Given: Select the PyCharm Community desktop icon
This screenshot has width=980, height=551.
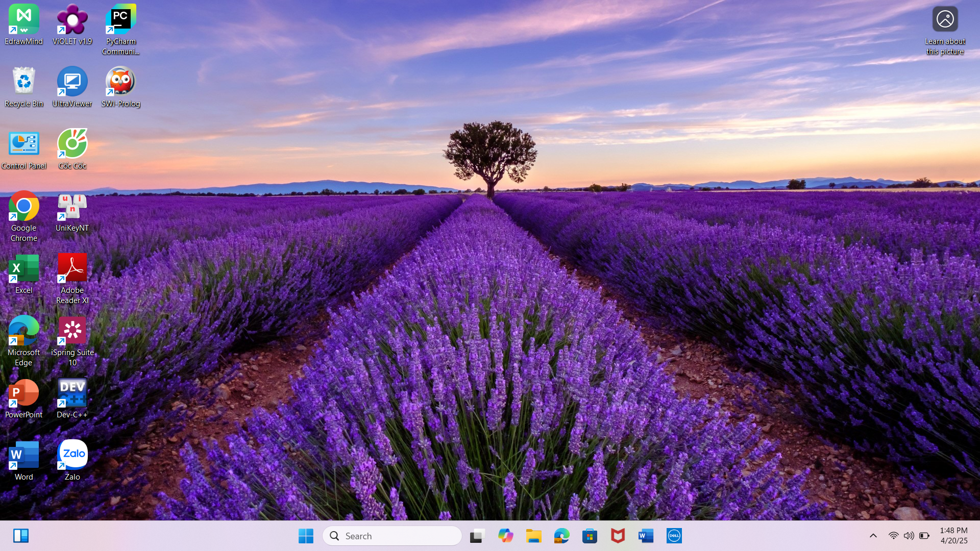Looking at the screenshot, I should tap(120, 30).
